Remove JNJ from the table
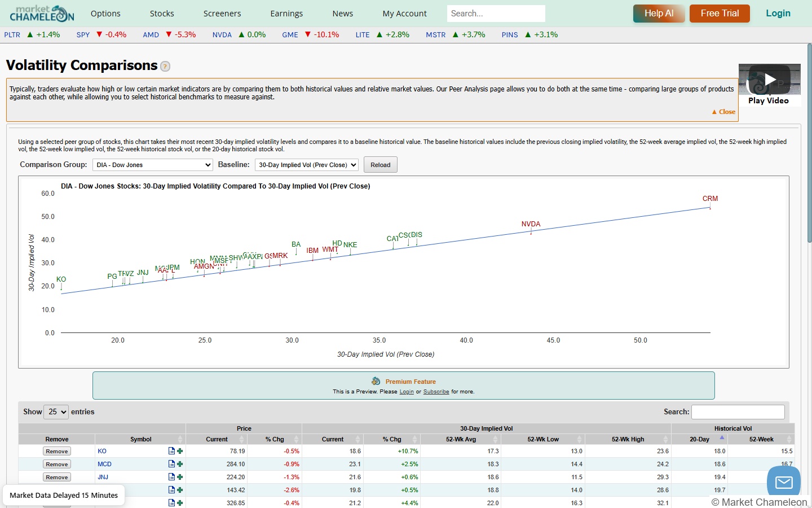 [x=57, y=477]
